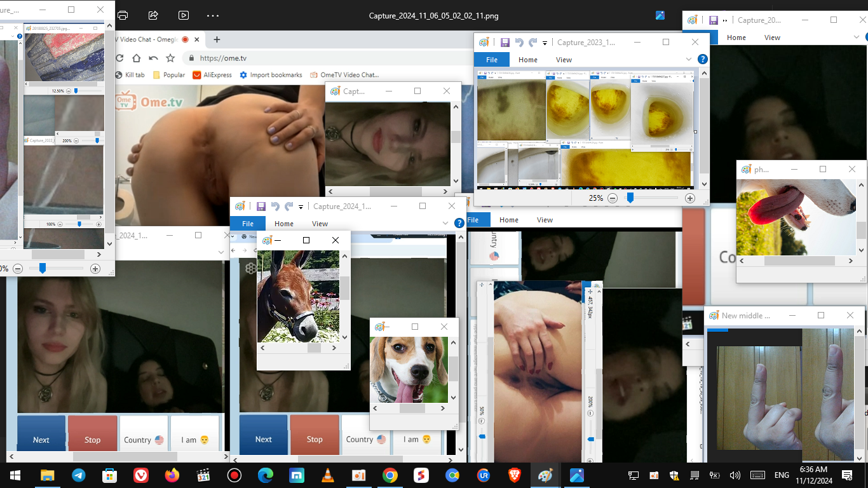The height and width of the screenshot is (488, 868).
Task: Click the blue help icon in Capture_2023 Paint
Action: (702, 59)
